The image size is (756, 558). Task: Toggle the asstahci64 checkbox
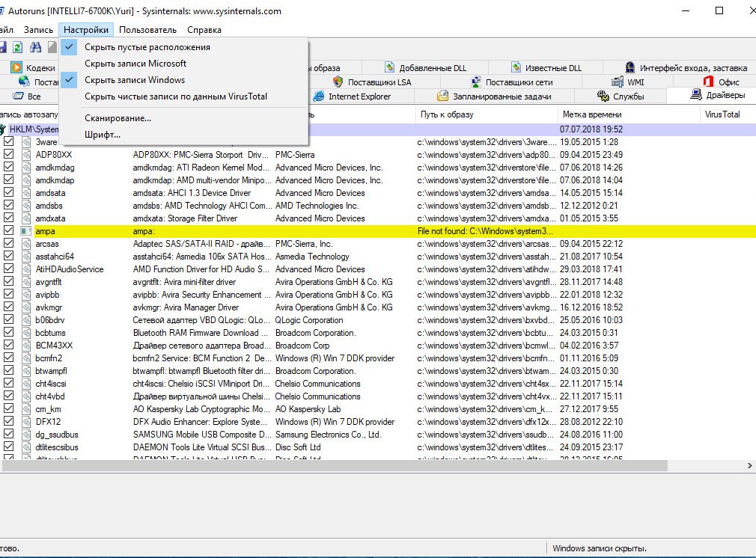(x=8, y=256)
